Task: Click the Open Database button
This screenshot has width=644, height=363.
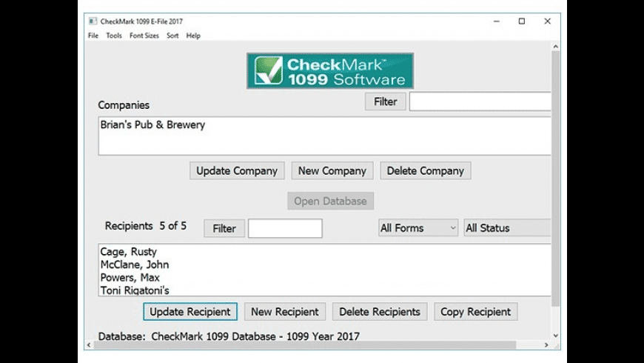Action: [x=331, y=201]
